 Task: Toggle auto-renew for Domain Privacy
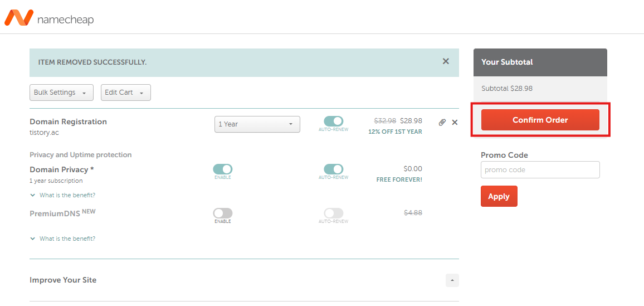pos(334,169)
